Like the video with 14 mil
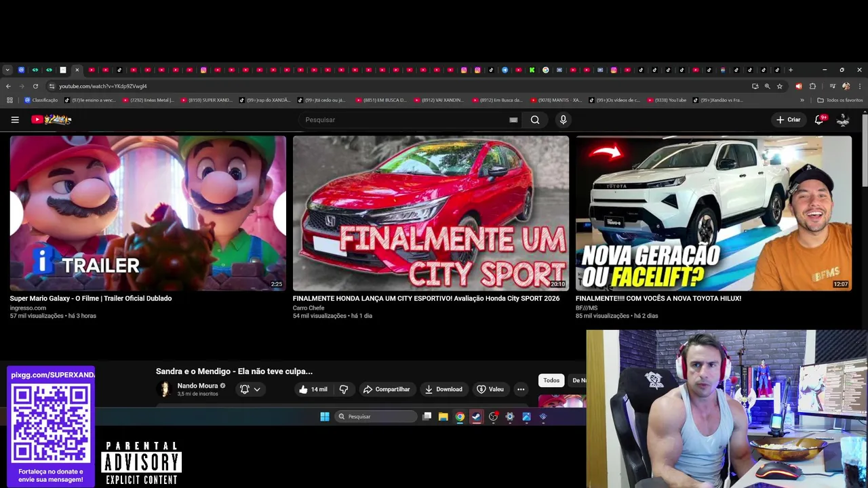 (313, 389)
